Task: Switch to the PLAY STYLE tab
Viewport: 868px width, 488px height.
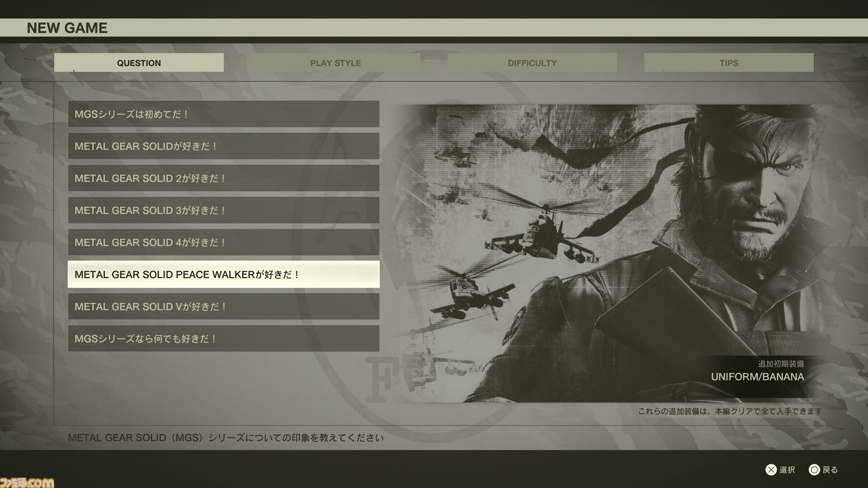Action: [335, 63]
